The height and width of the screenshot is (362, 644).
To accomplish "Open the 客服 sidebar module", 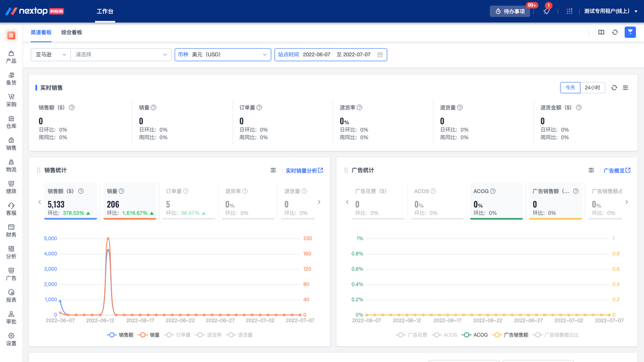I will tap(11, 209).
